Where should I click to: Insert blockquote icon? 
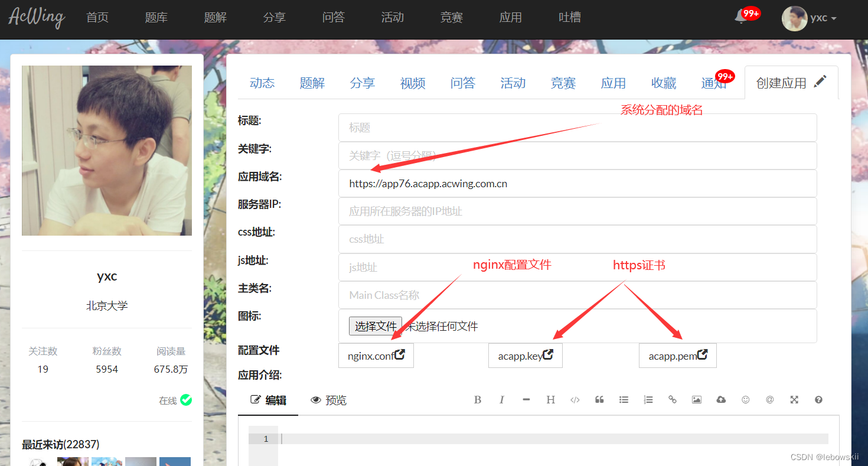tap(599, 400)
